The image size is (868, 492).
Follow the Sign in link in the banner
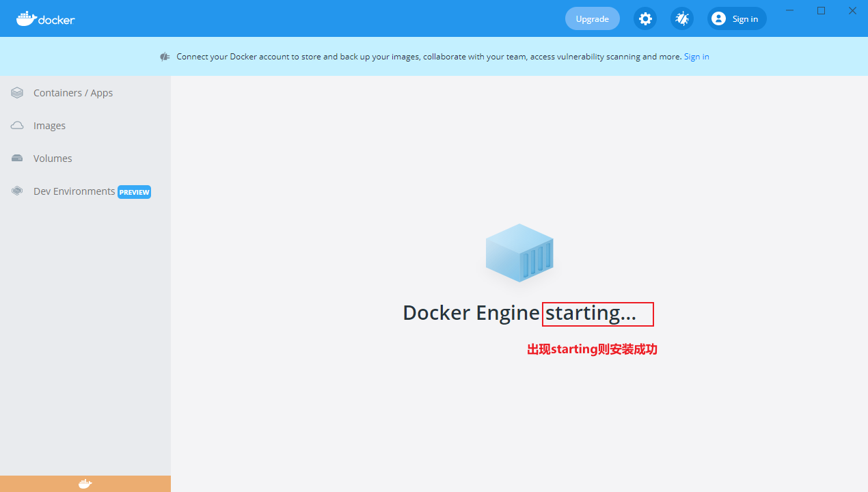tap(696, 57)
